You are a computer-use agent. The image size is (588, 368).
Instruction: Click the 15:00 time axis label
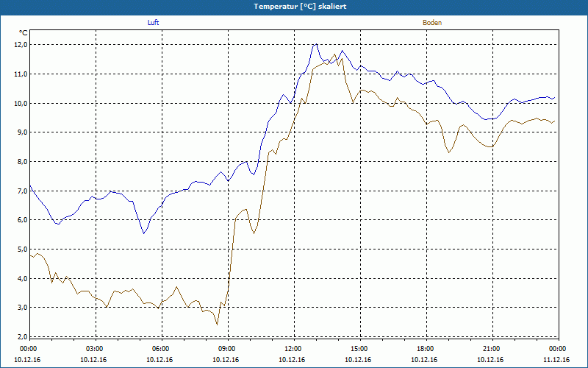360,349
